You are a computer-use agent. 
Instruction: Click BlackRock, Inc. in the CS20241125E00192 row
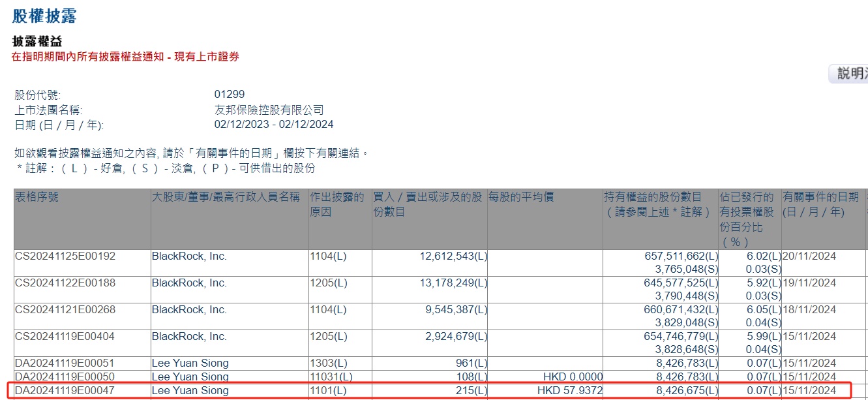tap(189, 256)
